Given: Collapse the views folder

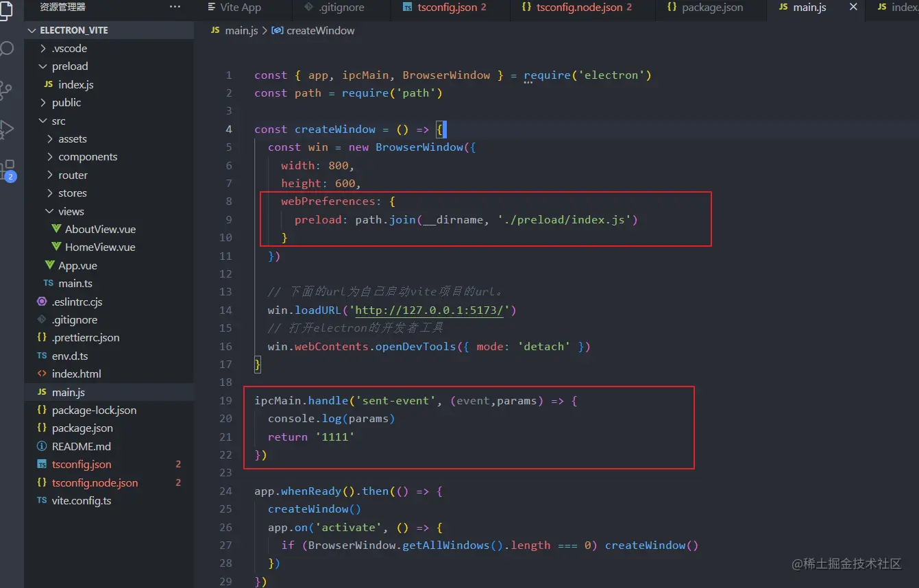Looking at the screenshot, I should point(109,212).
